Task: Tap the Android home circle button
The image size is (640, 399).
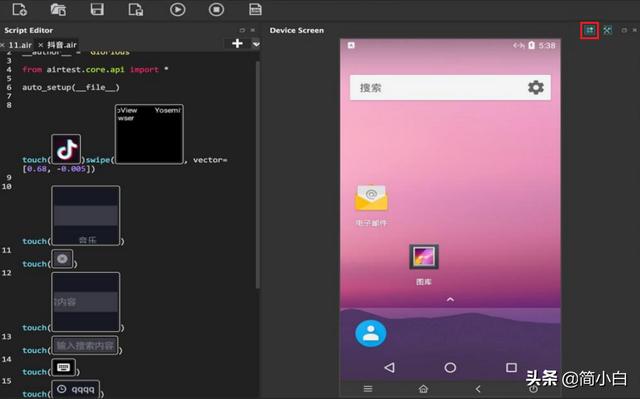Action: pos(450,368)
